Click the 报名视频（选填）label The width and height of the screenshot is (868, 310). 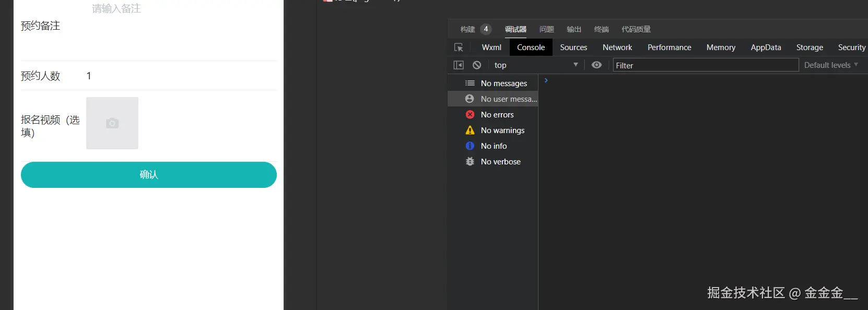tap(50, 126)
